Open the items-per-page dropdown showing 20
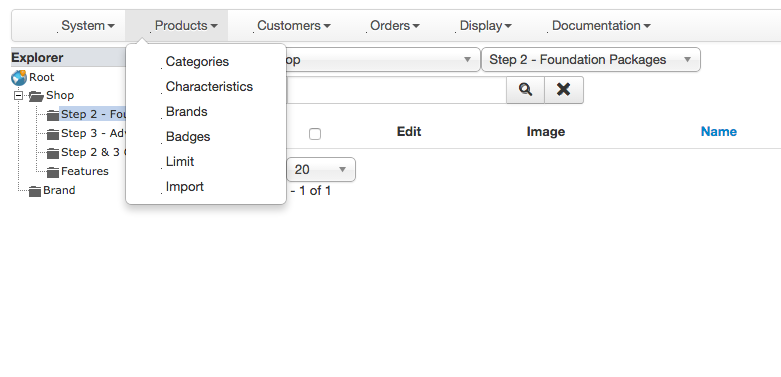This screenshot has width=781, height=377. [x=321, y=169]
